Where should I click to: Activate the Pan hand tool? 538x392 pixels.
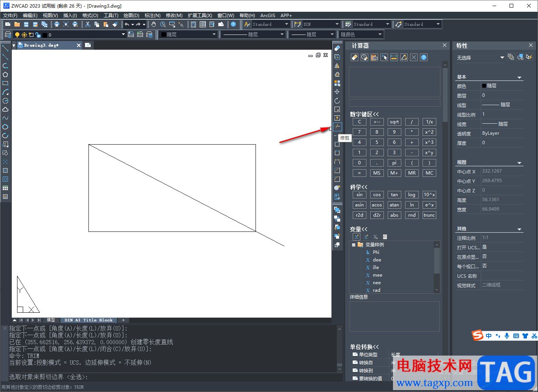[x=153, y=24]
